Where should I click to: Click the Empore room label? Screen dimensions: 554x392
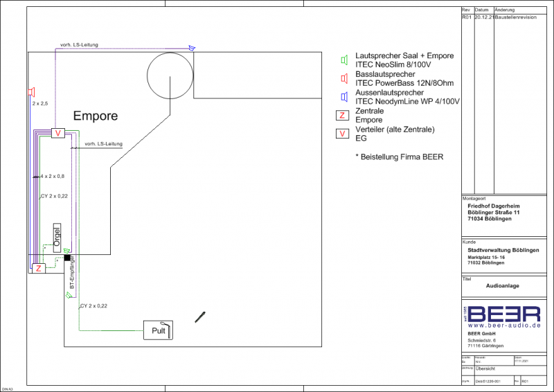coord(96,116)
